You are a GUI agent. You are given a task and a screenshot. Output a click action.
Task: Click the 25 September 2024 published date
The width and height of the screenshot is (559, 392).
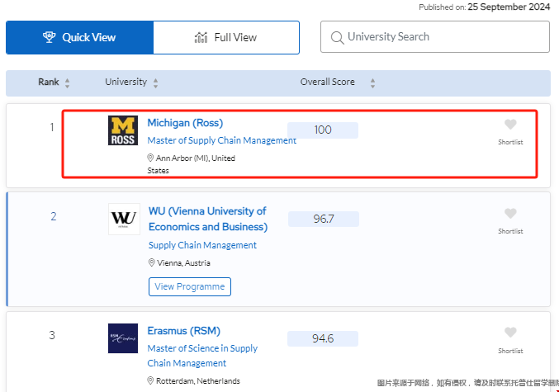click(x=509, y=7)
